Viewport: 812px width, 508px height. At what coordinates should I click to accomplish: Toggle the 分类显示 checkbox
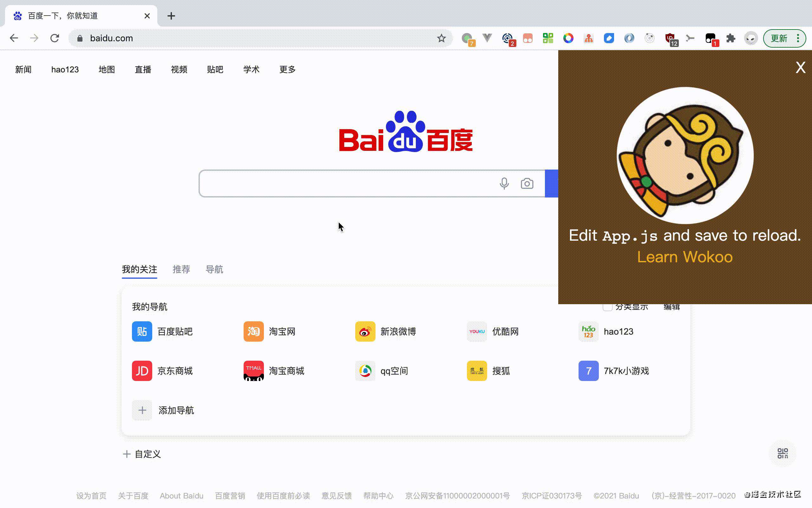pyautogui.click(x=607, y=307)
